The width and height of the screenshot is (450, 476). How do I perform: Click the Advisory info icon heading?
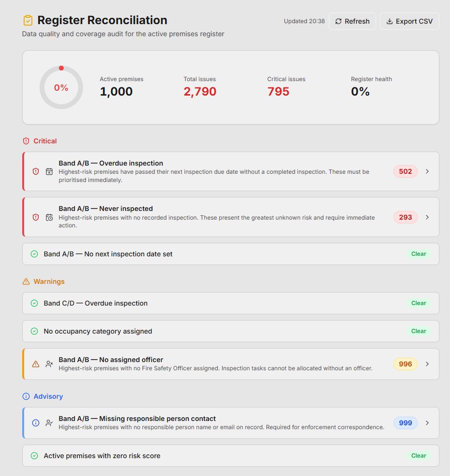(x=26, y=396)
